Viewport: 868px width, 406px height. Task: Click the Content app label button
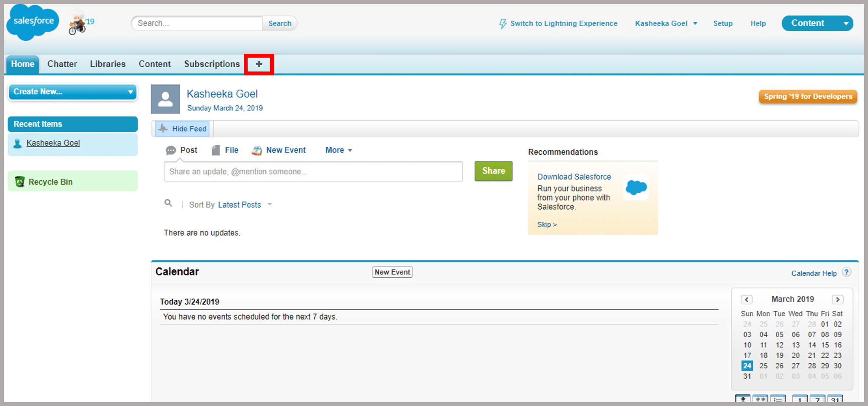click(x=808, y=23)
